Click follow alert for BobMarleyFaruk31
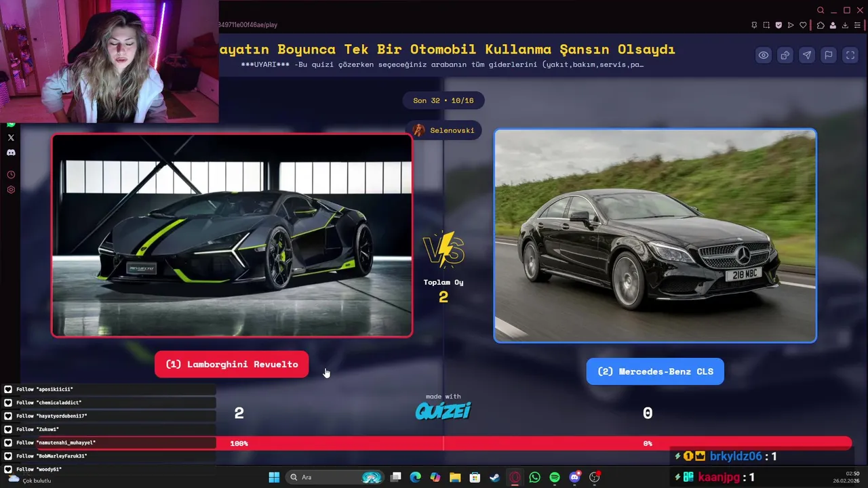868x488 pixels. pos(108,456)
